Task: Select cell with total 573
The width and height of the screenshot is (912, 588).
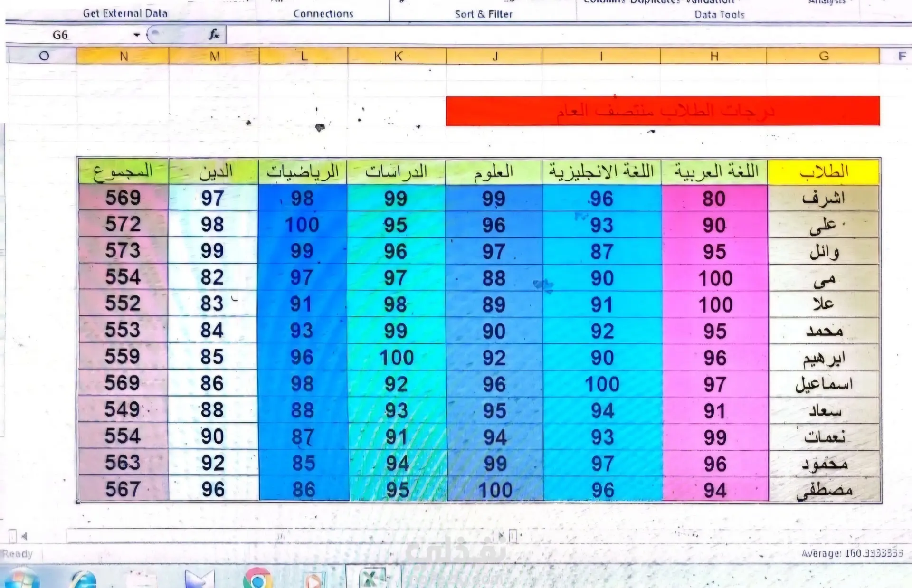Action: 123,251
